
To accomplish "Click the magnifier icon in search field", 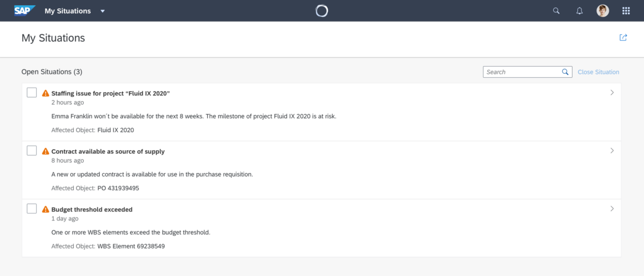I will [566, 72].
